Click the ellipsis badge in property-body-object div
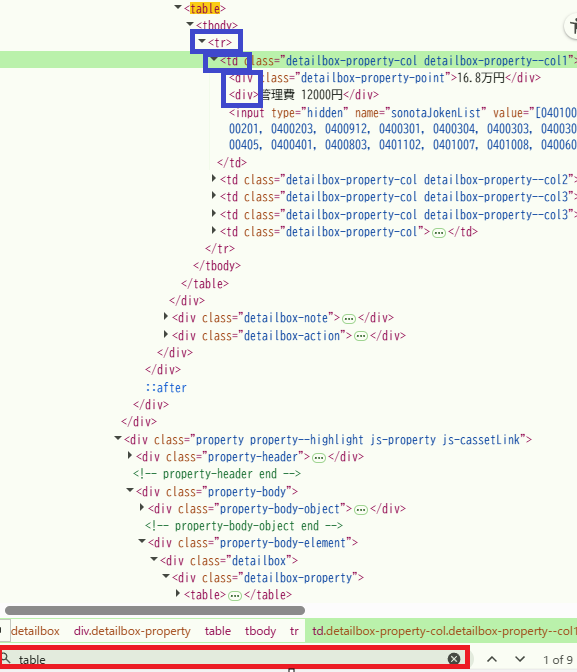 click(x=361, y=510)
